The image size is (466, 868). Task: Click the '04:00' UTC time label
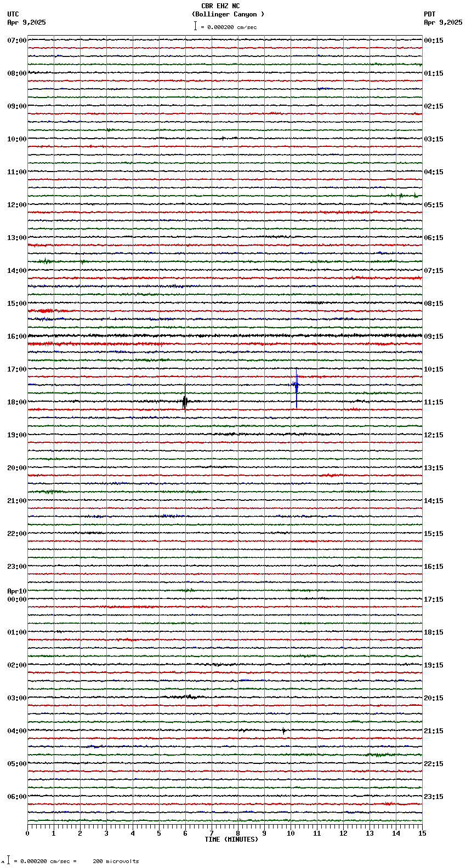point(17,731)
